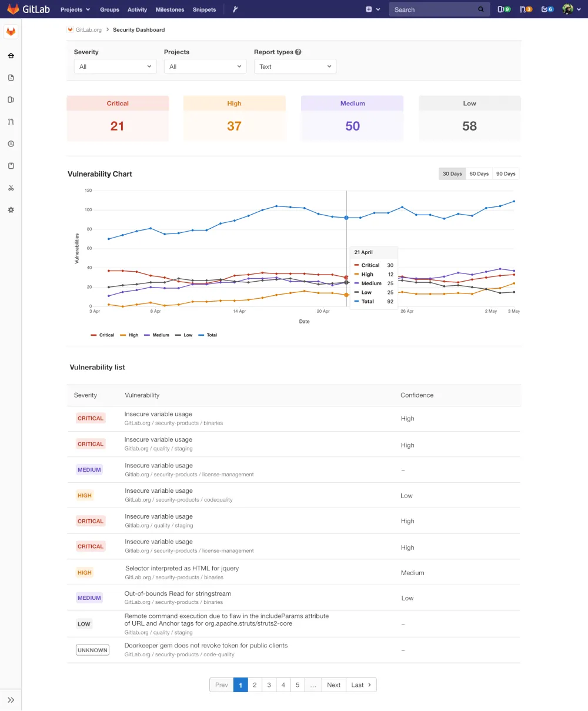The width and height of the screenshot is (588, 711).
Task: Open the GitLab.org breadcrumb link
Action: click(x=88, y=29)
